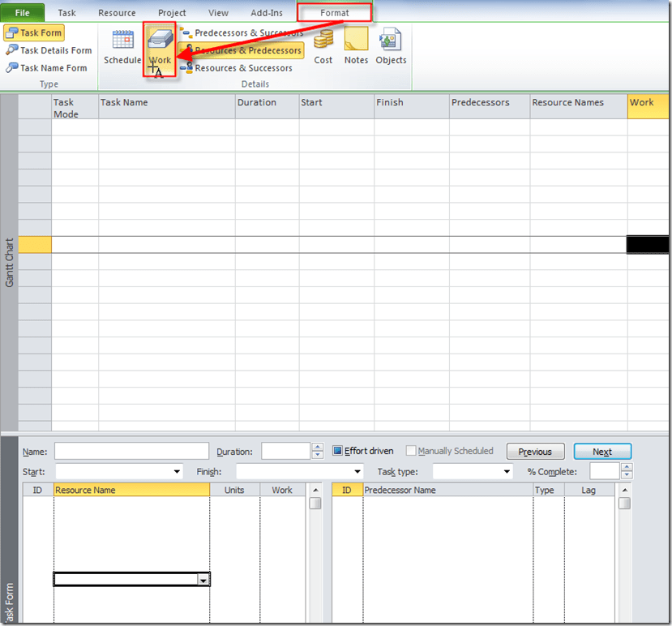Enable the Manually Scheduled checkbox
Image resolution: width=672 pixels, height=626 pixels.
point(411,451)
